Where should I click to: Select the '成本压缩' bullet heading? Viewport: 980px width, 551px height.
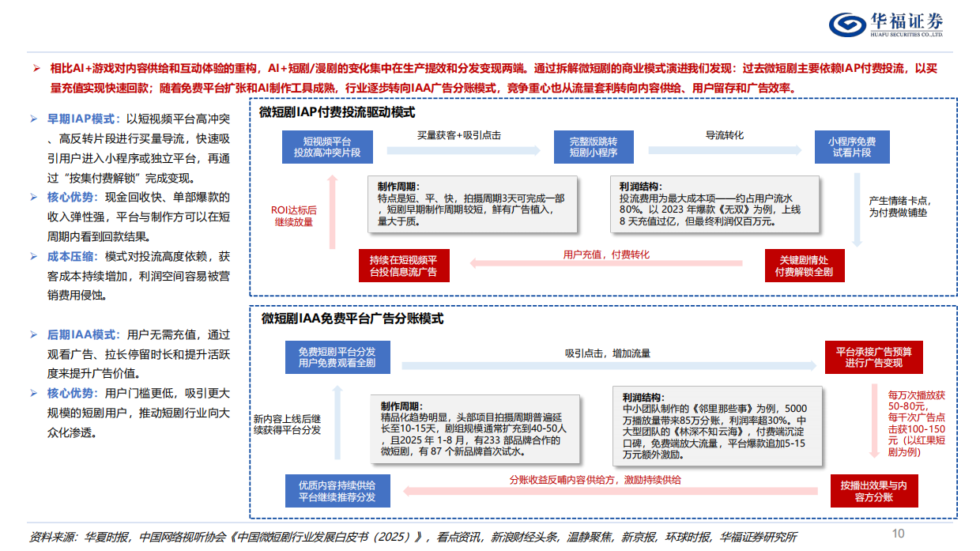(x=70, y=256)
